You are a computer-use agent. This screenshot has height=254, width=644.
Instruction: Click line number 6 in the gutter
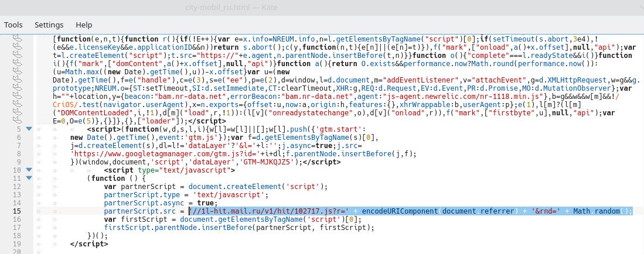click(19, 137)
